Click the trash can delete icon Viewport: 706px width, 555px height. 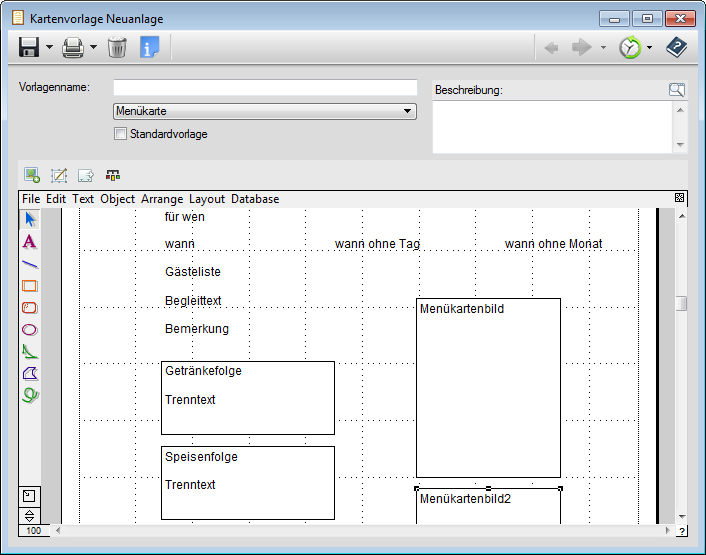coord(117,47)
